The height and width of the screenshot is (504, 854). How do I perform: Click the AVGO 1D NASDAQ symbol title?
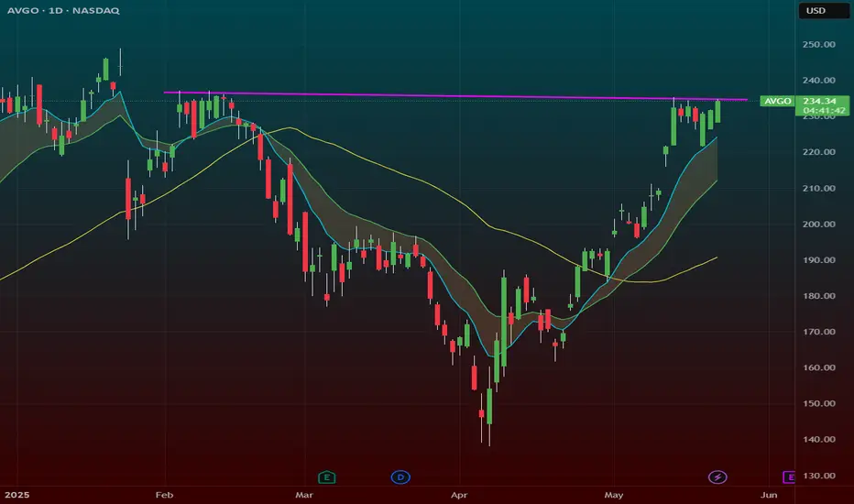[63, 10]
